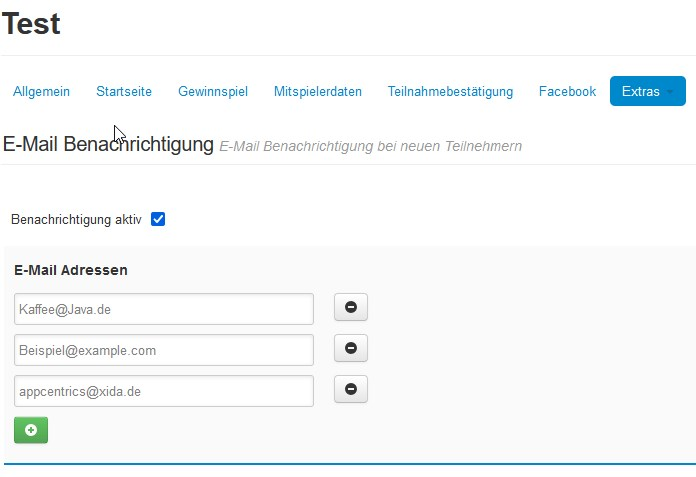The image size is (696, 477).
Task: Go to the Gewinnspiel tab
Action: [213, 92]
